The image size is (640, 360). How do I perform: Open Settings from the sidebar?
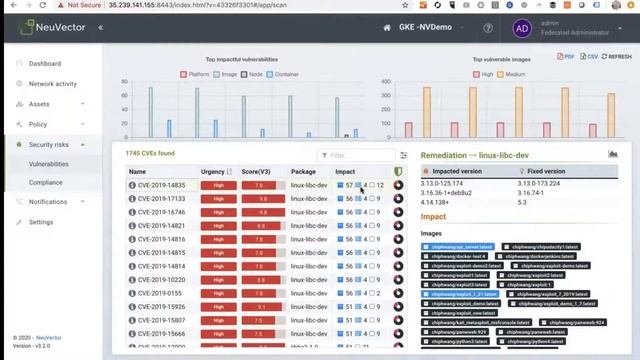tap(41, 222)
